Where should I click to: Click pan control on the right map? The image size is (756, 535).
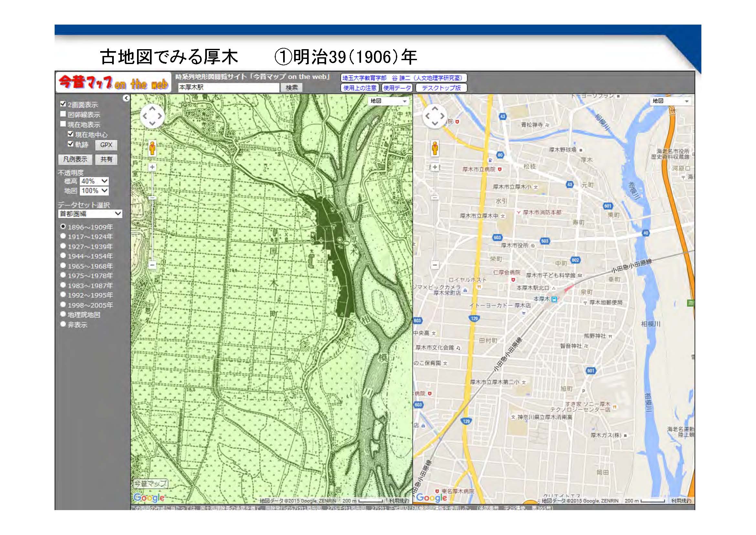click(x=435, y=116)
